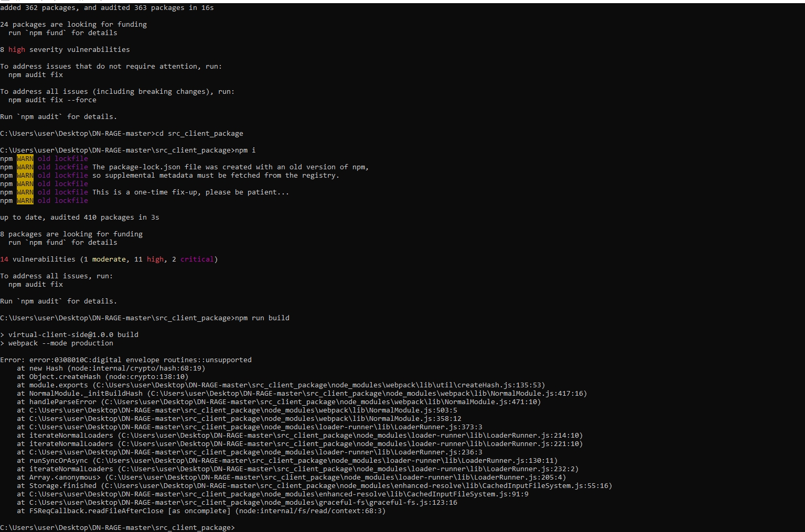Click the yellow 'moderate' vulnerability word
805x532 pixels.
pyautogui.click(x=109, y=259)
